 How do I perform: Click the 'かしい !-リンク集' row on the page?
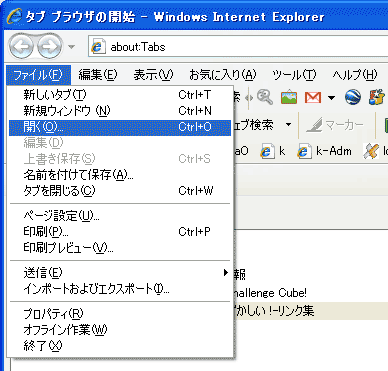tap(311, 311)
